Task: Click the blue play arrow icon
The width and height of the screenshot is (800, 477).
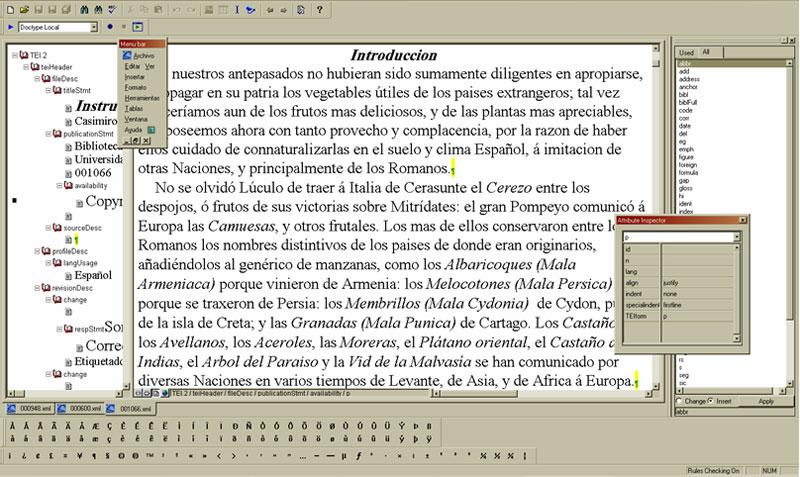Action: (10, 27)
